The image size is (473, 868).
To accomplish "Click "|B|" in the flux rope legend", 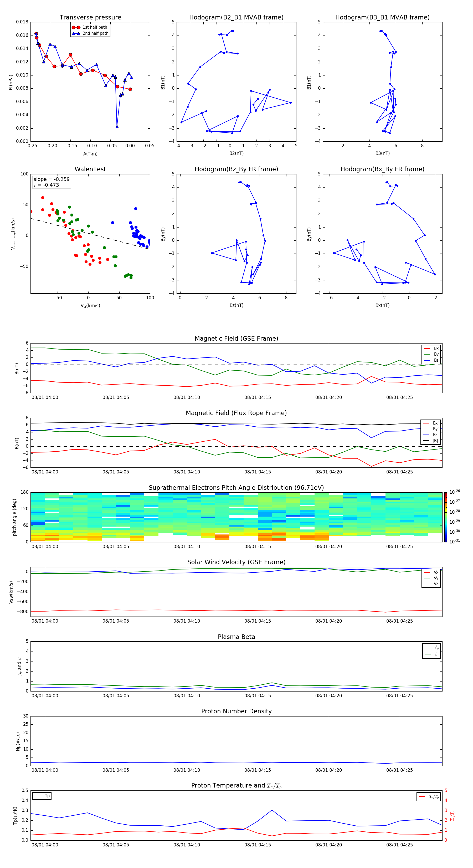I will click(435, 441).
